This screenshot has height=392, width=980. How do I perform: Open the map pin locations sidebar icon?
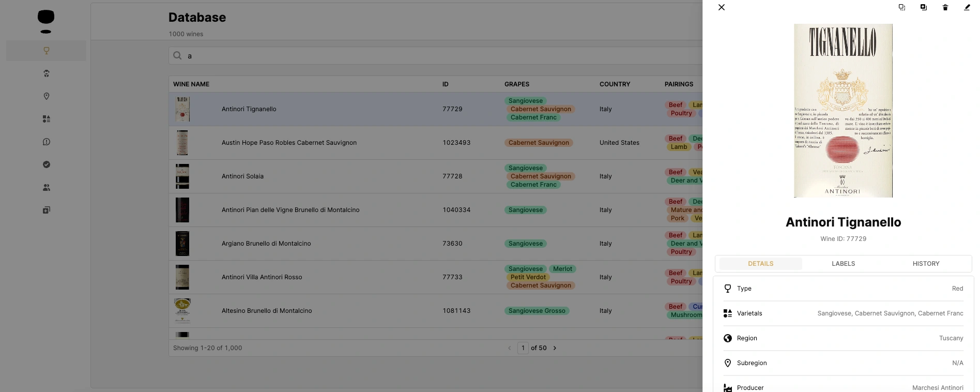coord(46,96)
